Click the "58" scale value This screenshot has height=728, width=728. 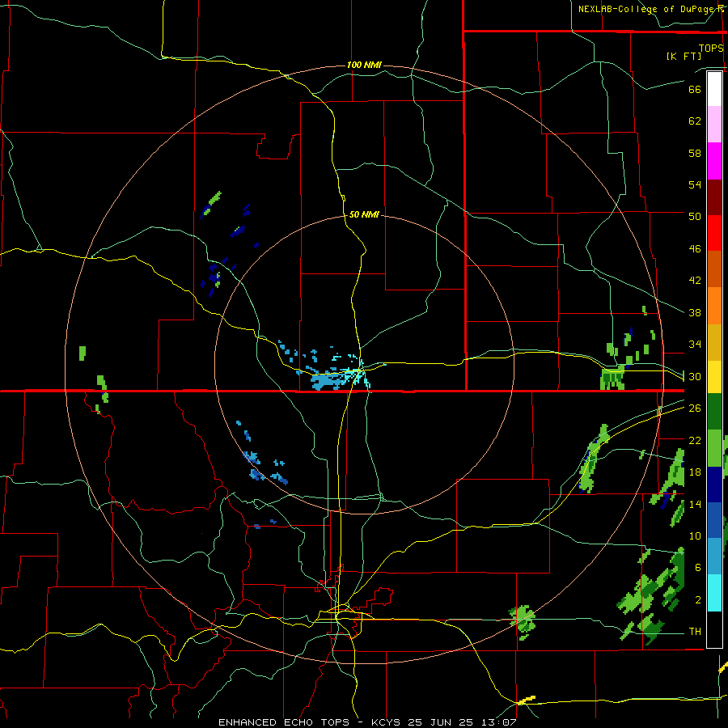695,153
